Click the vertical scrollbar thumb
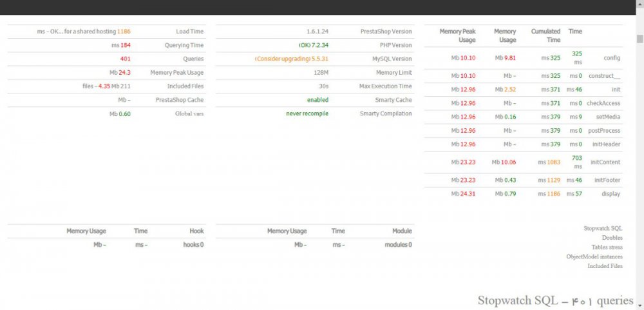This screenshot has height=310, width=644. click(639, 39)
